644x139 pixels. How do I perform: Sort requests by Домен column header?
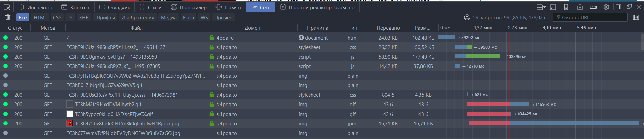pyautogui.click(x=252, y=28)
